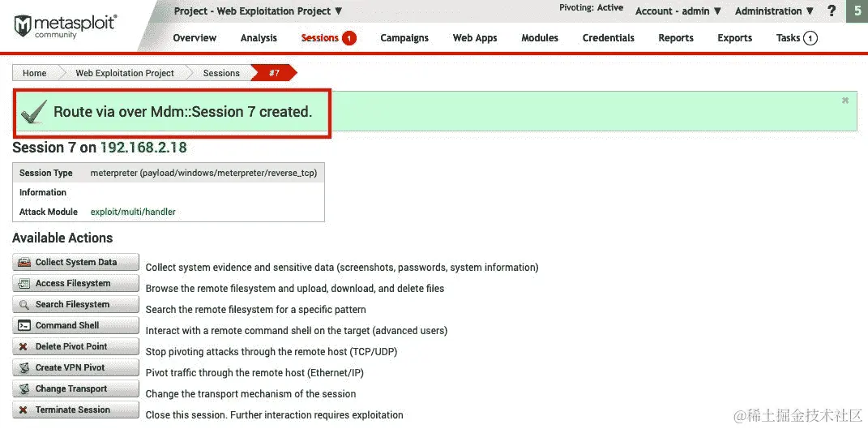Open the Reports tab
This screenshot has height=429, width=868.
(676, 37)
